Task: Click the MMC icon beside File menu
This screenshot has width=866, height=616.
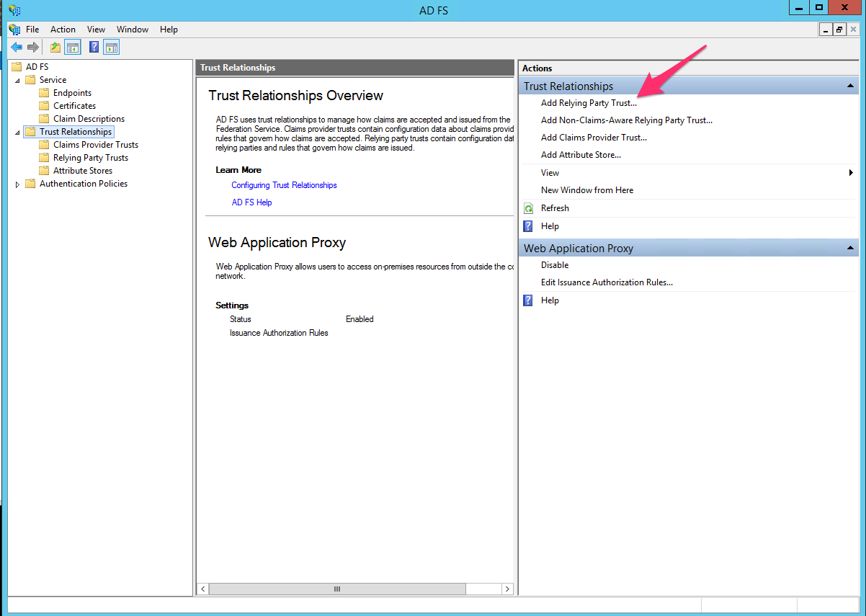Action: (14, 30)
